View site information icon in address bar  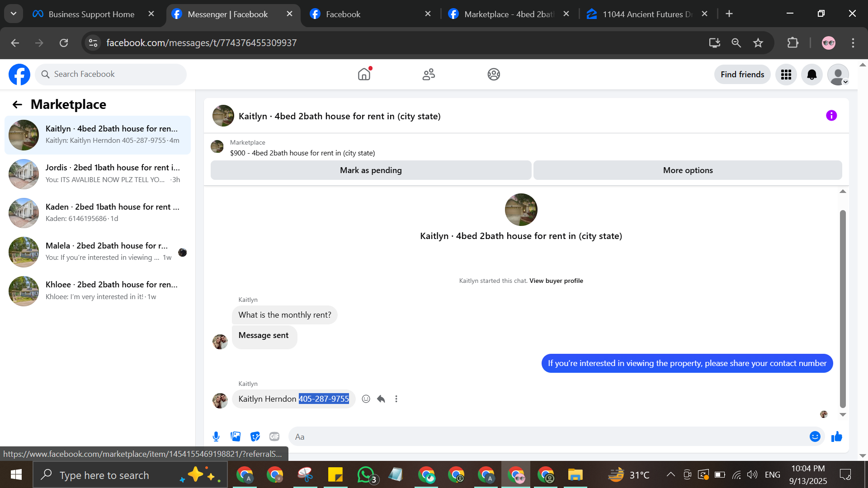(x=93, y=43)
